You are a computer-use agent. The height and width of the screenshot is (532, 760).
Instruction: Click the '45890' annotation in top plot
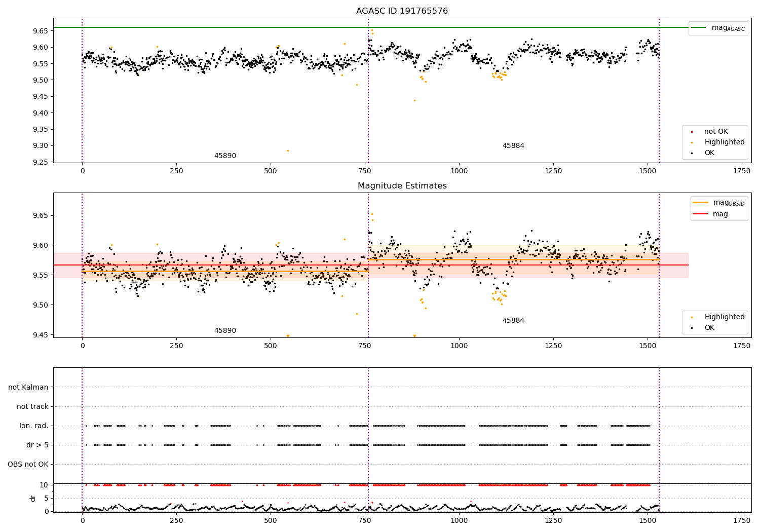point(225,156)
